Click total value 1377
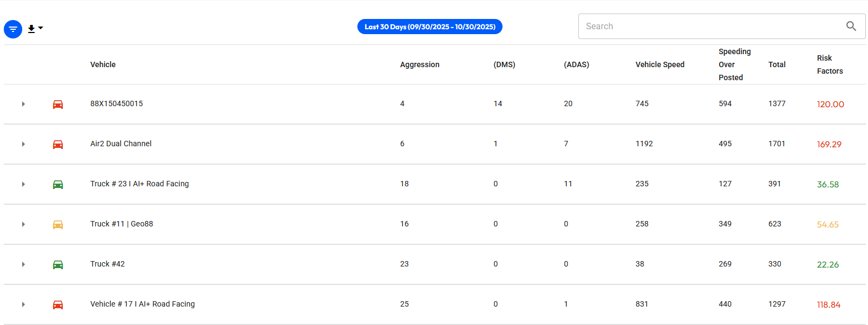868x325 pixels. pyautogui.click(x=777, y=103)
